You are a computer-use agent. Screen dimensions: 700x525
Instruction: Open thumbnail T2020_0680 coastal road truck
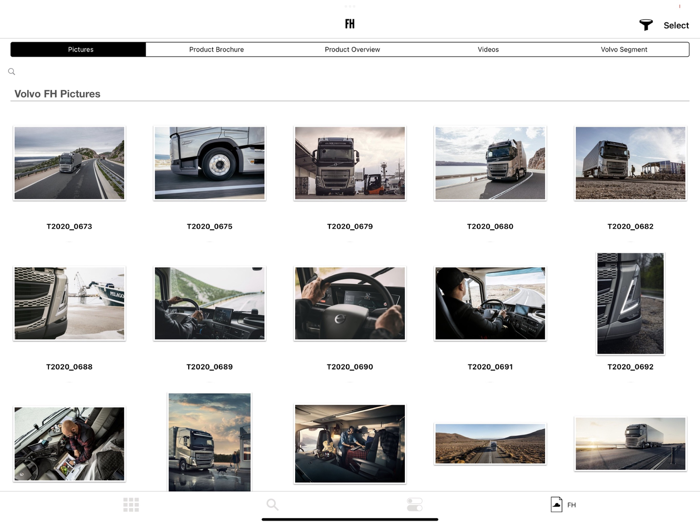click(490, 163)
